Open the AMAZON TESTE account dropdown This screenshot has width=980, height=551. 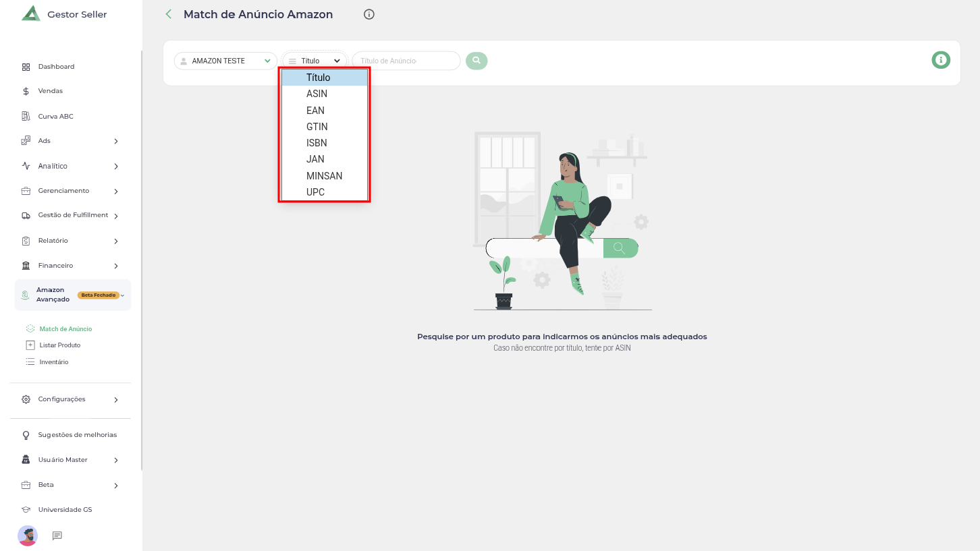click(226, 61)
